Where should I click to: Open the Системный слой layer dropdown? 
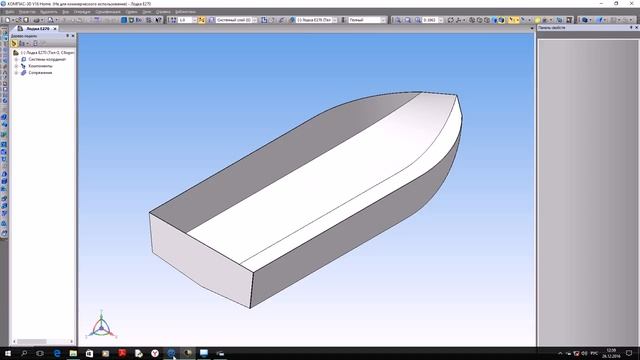[255, 20]
